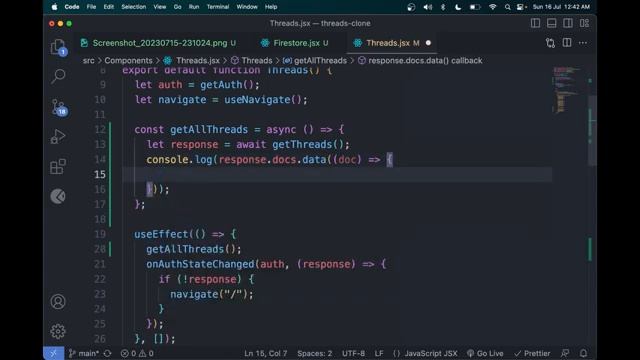Open Source Control view with 18 badge
This screenshot has height=360, width=640.
(58, 107)
